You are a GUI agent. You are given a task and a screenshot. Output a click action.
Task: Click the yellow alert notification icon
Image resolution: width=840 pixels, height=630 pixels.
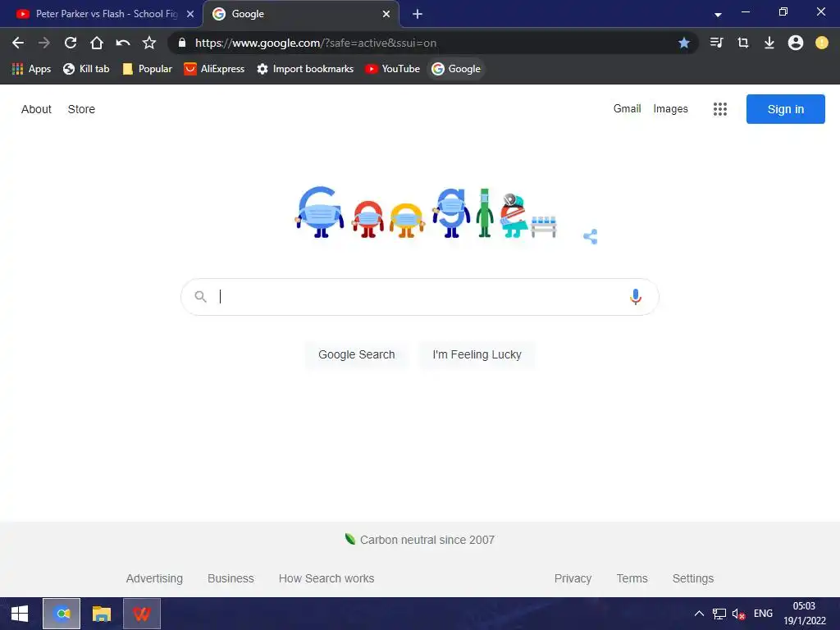click(x=821, y=43)
